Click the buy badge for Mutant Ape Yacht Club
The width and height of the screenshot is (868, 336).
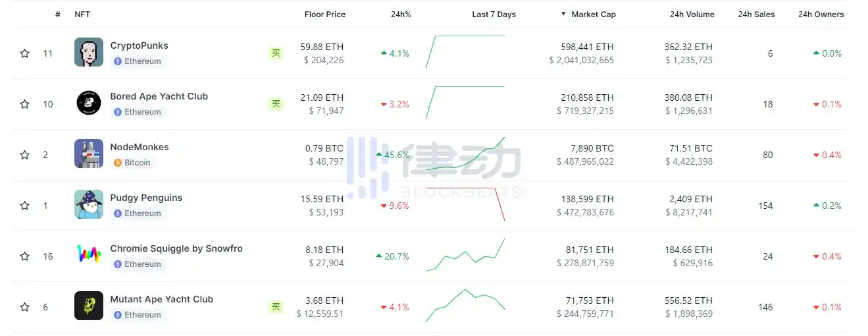(276, 307)
